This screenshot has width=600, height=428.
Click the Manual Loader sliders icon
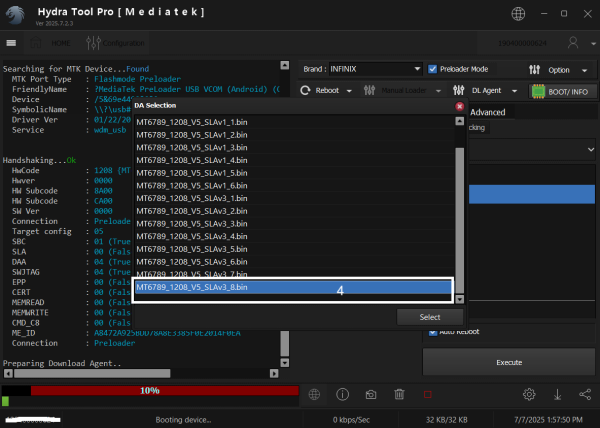tap(369, 90)
